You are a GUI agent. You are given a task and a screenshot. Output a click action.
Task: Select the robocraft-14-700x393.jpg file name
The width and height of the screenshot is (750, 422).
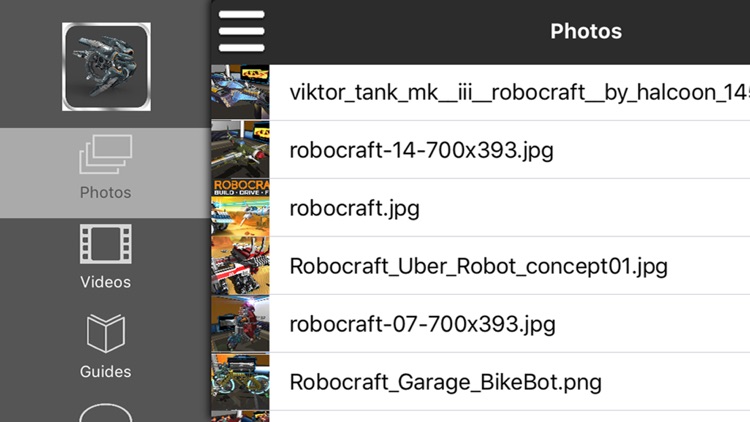[421, 150]
